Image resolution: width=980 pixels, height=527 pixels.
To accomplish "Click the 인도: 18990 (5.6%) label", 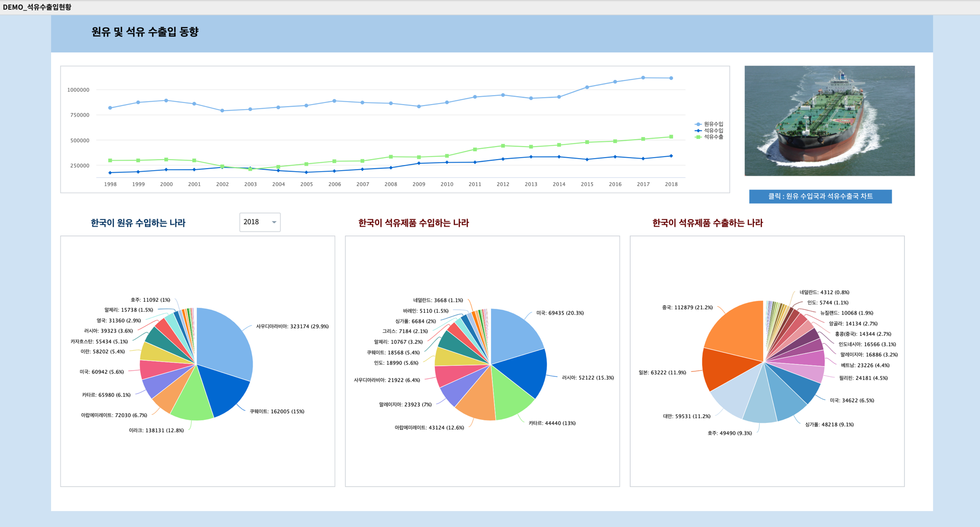I will click(x=396, y=363).
